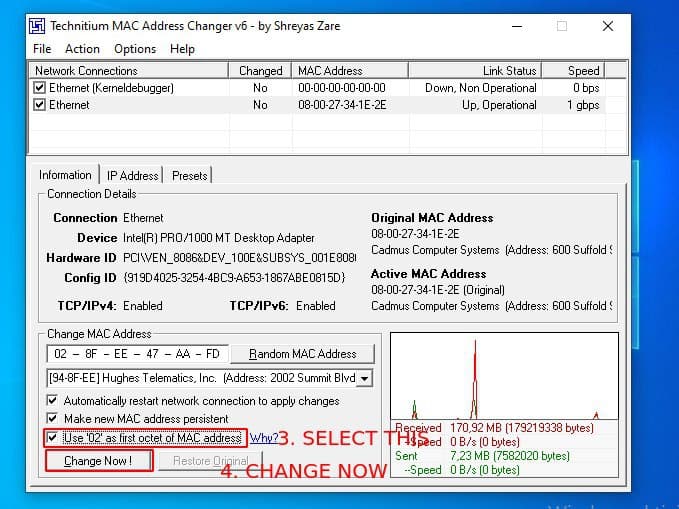The height and width of the screenshot is (509, 679).
Task: Select the Information tab
Action: tap(65, 175)
